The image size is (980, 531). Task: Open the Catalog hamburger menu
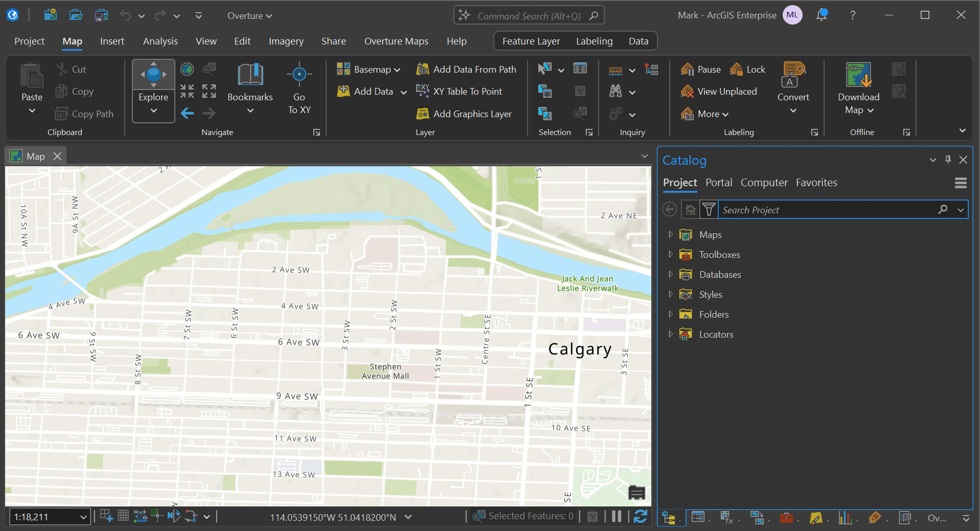pyautogui.click(x=961, y=183)
